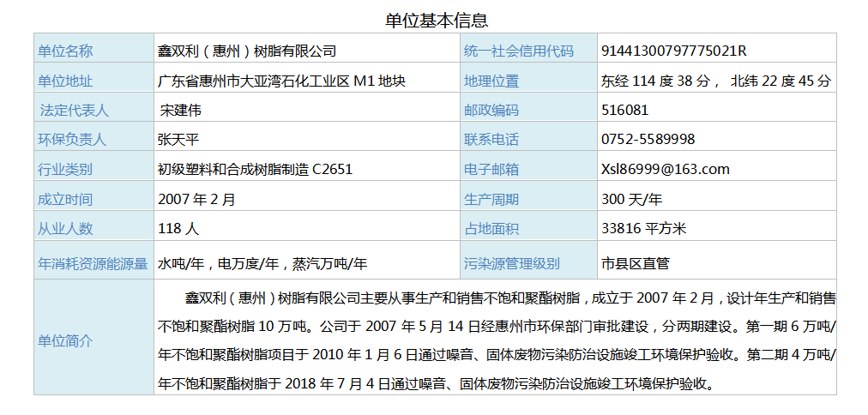Click the 单位简介 label cell

[x=65, y=341]
